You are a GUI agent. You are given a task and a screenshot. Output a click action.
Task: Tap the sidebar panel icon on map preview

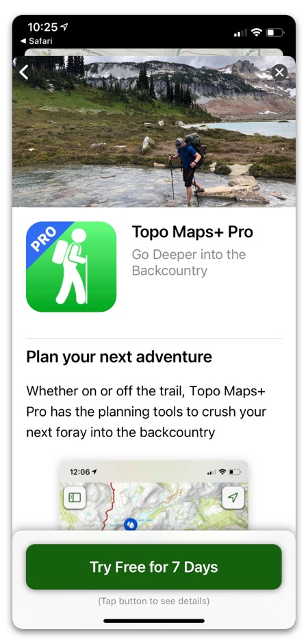pyautogui.click(x=75, y=498)
